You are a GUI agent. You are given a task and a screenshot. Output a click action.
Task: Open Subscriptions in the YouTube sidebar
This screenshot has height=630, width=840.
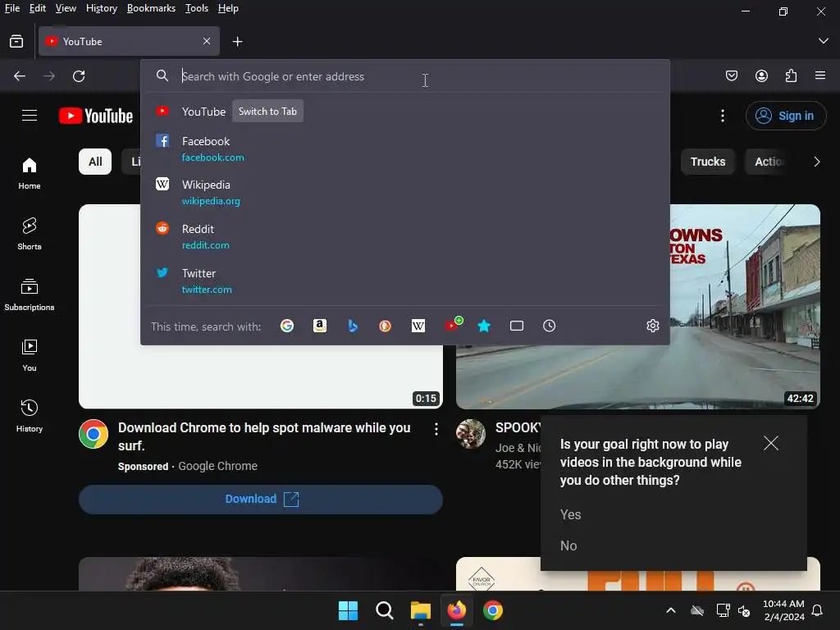pos(30,294)
